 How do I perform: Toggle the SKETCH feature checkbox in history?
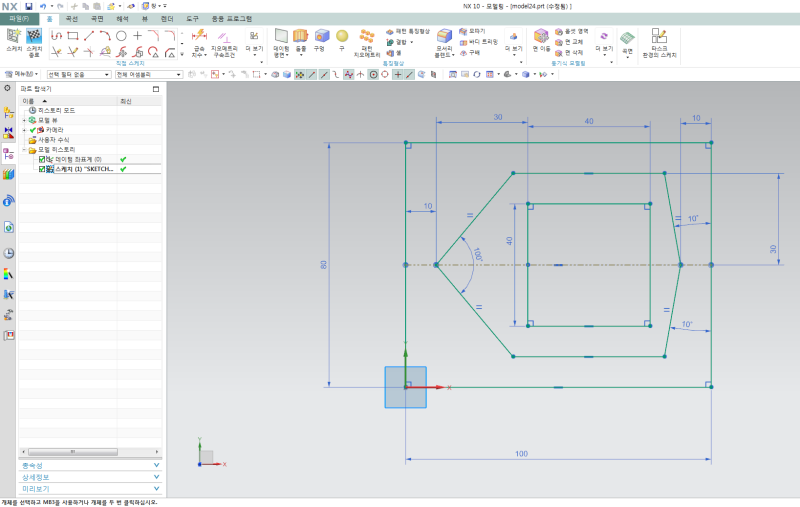click(42, 169)
